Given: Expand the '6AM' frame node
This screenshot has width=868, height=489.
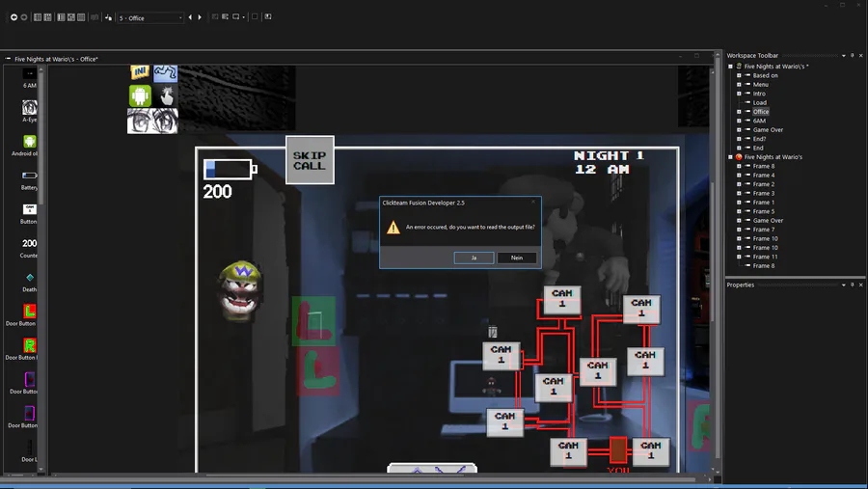Looking at the screenshot, I should click(x=739, y=121).
